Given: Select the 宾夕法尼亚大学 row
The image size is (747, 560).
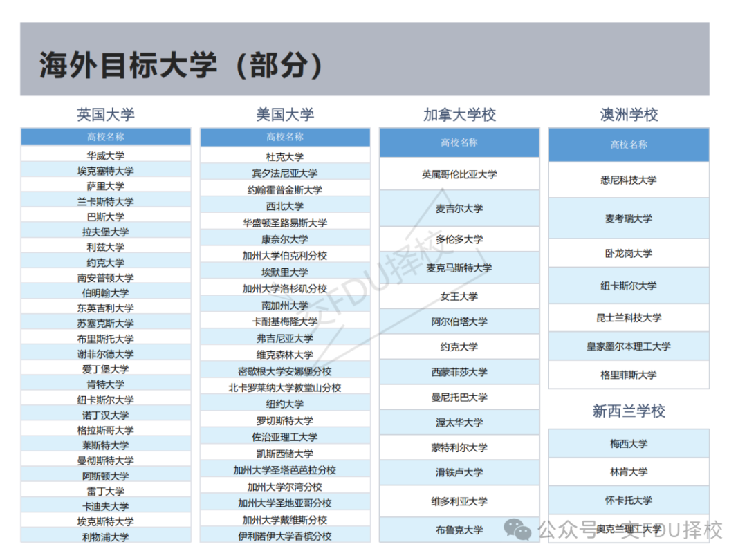Looking at the screenshot, I should click(285, 173).
